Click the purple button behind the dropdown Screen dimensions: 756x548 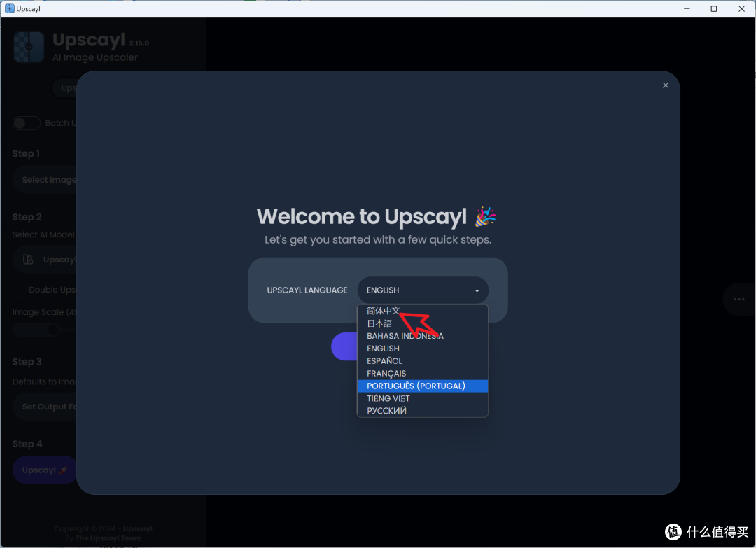coord(344,346)
